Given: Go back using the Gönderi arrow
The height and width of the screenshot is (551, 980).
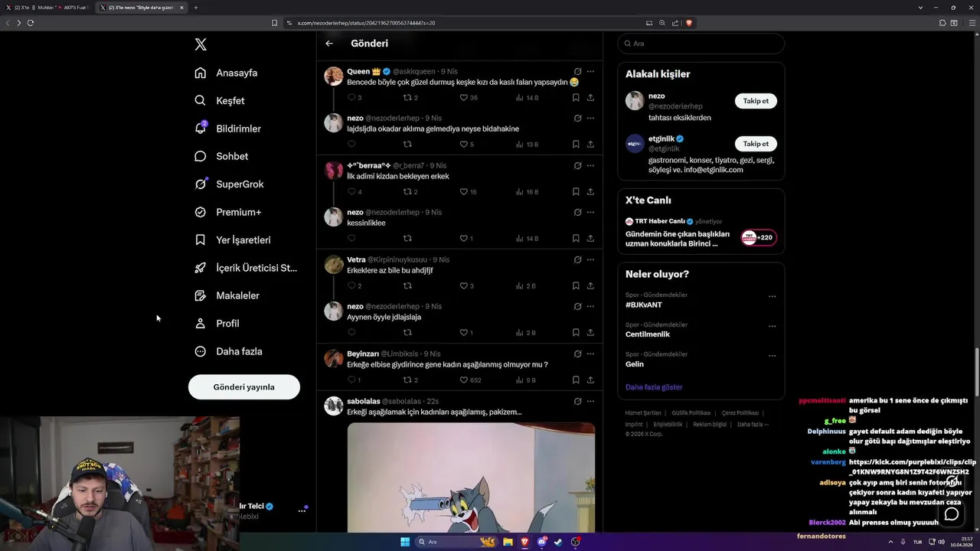Looking at the screenshot, I should coord(329,44).
